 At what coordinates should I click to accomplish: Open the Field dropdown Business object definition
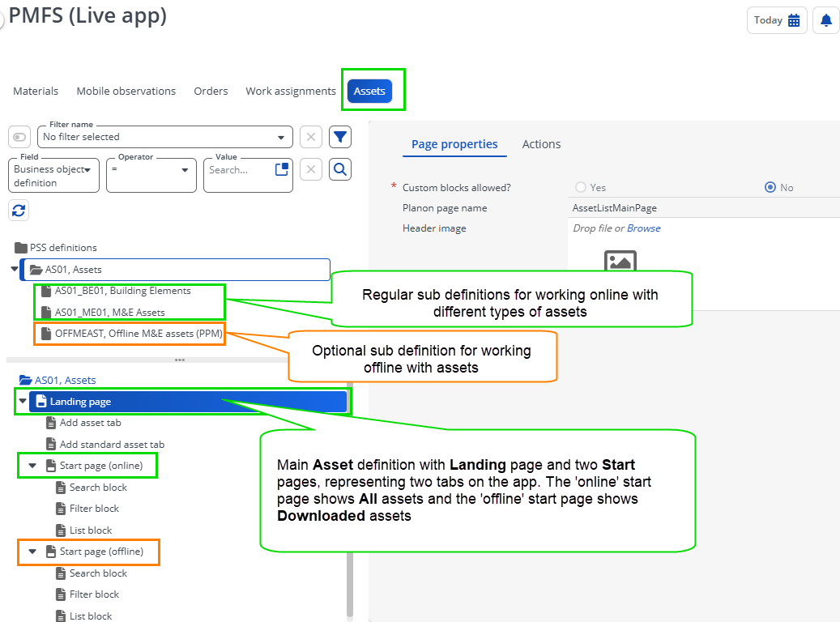click(x=53, y=175)
